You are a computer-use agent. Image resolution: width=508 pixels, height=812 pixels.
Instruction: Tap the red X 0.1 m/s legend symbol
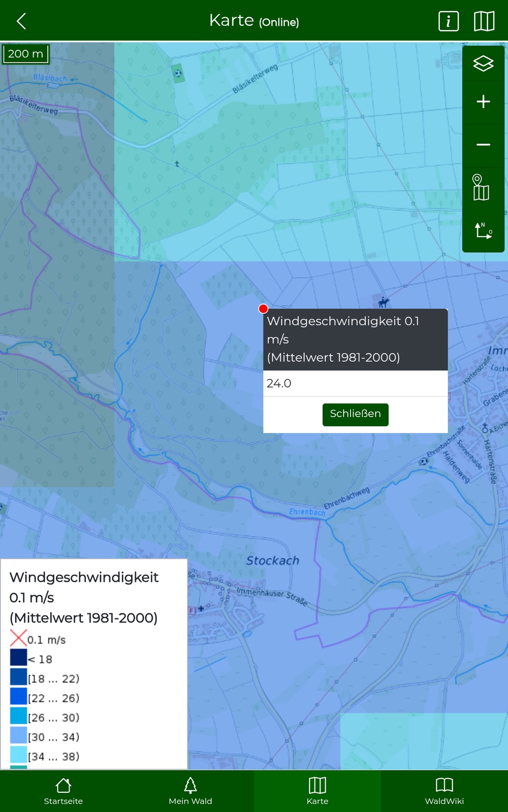coord(18,638)
